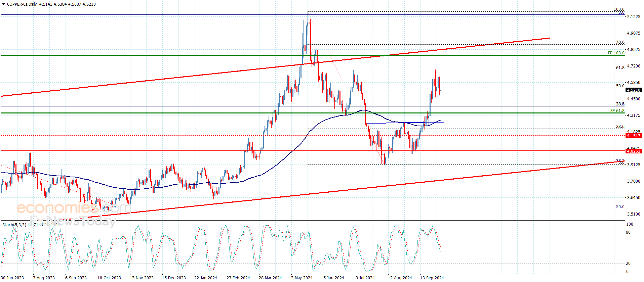Click the COPPER-Cs,Daily chart title
644x282 pixels.
click(x=22, y=4)
